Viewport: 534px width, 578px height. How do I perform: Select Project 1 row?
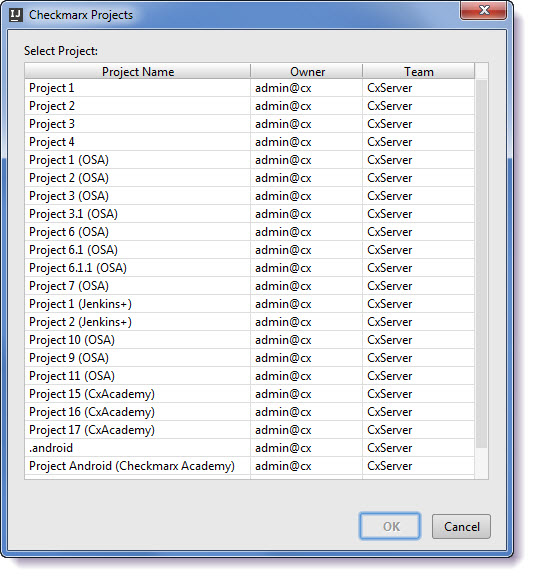(x=249, y=88)
